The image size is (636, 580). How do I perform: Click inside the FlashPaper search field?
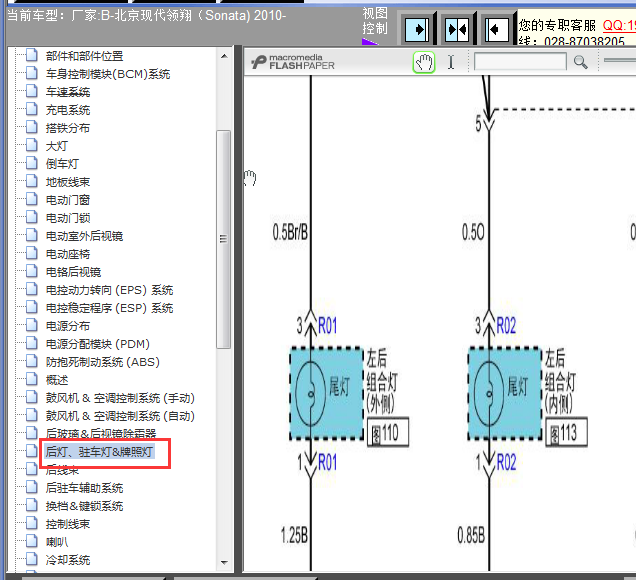[520, 62]
